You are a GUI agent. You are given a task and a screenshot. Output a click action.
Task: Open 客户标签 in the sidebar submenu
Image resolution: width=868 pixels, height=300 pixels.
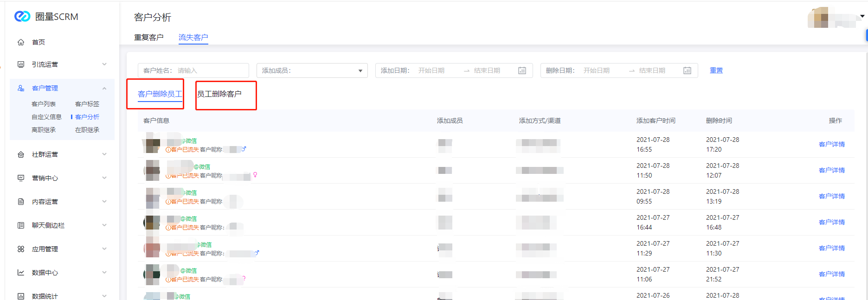click(x=87, y=104)
